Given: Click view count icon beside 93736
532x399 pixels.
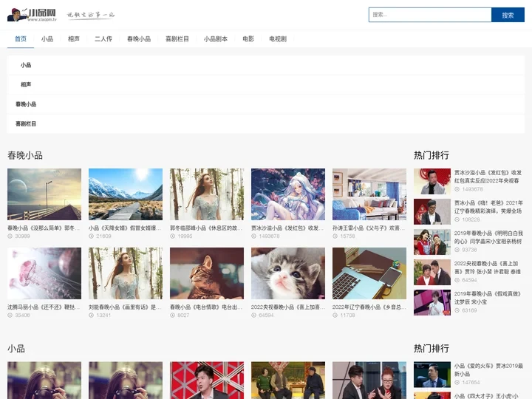Looking at the screenshot, I should click(457, 250).
